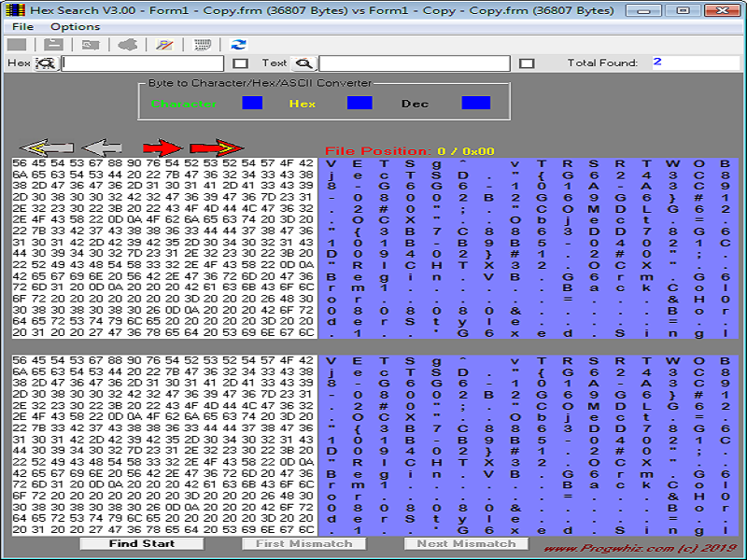Advance one page with single red arrow
Image resolution: width=747 pixels, height=560 pixels.
tap(162, 147)
